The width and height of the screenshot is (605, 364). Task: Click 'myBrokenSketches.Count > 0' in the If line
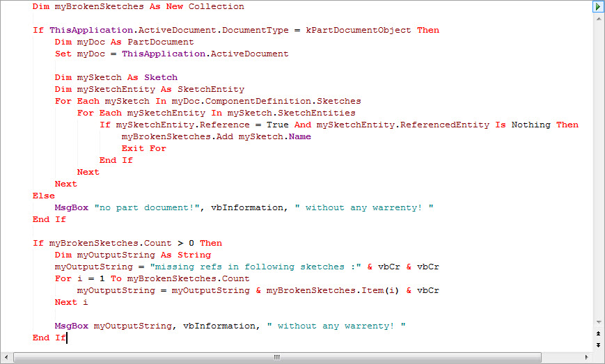pyautogui.click(x=122, y=244)
